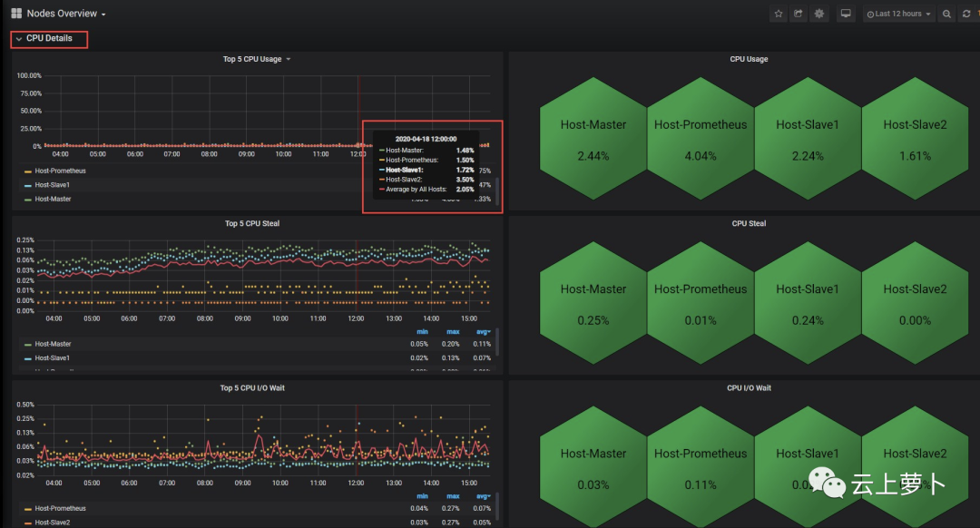Open the share dashboard icon

pyautogui.click(x=799, y=13)
